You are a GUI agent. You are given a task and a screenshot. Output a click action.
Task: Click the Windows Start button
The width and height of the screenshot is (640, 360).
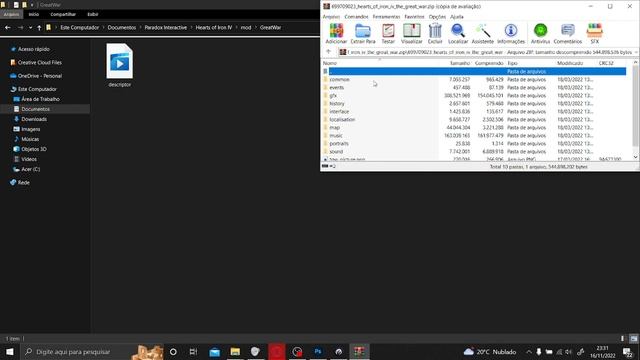pos(9,351)
